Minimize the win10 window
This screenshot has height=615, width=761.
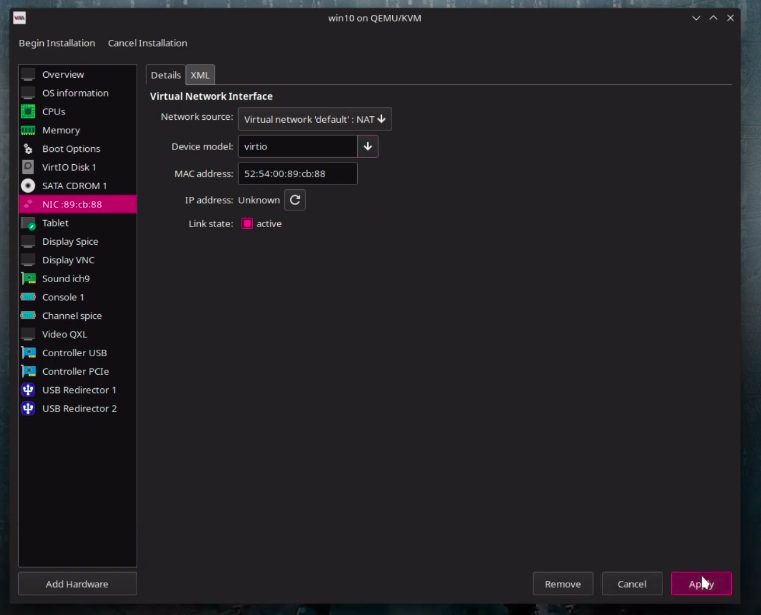tap(696, 18)
